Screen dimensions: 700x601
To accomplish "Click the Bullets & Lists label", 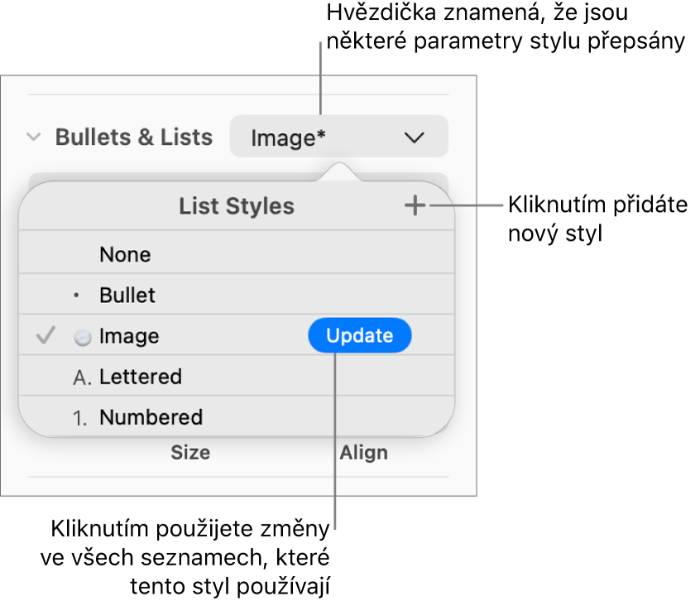I will coord(133,137).
